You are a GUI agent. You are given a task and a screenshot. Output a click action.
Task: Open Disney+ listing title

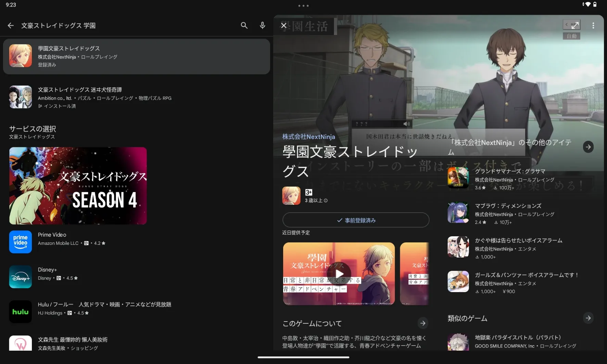(x=47, y=269)
